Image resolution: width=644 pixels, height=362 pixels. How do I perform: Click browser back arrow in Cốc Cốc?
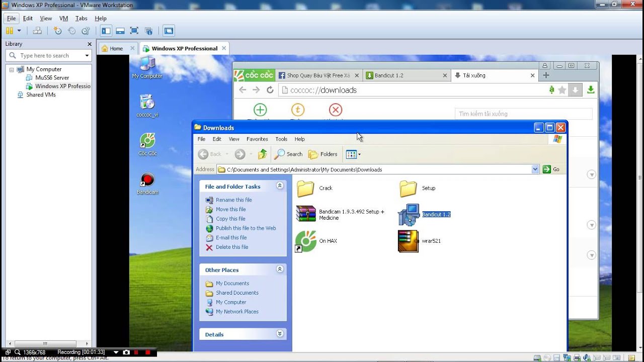pos(243,90)
